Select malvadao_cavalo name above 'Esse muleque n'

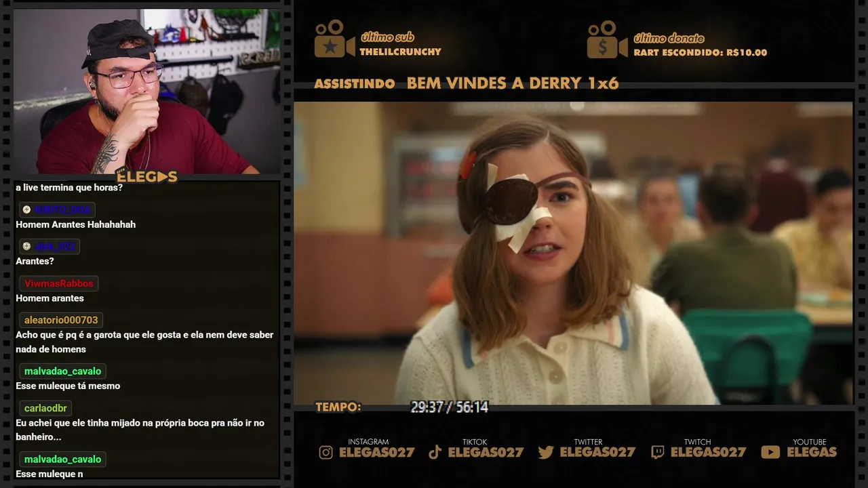(62, 459)
